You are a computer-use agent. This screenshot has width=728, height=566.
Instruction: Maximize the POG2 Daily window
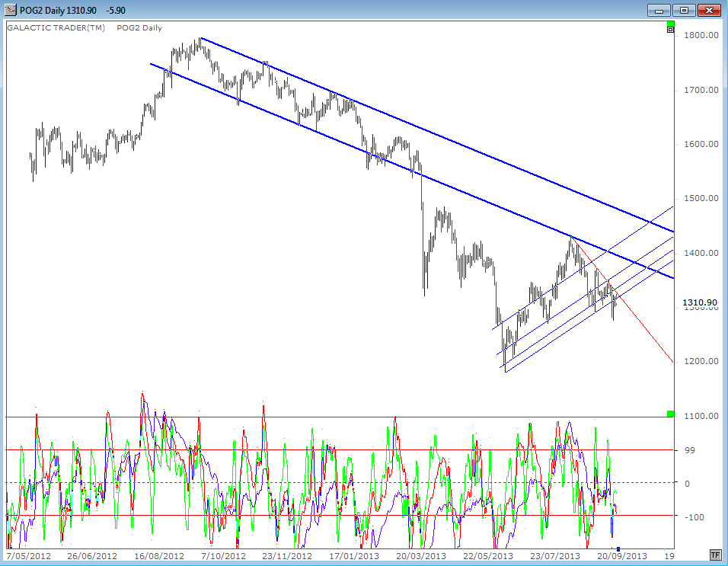click(x=683, y=10)
